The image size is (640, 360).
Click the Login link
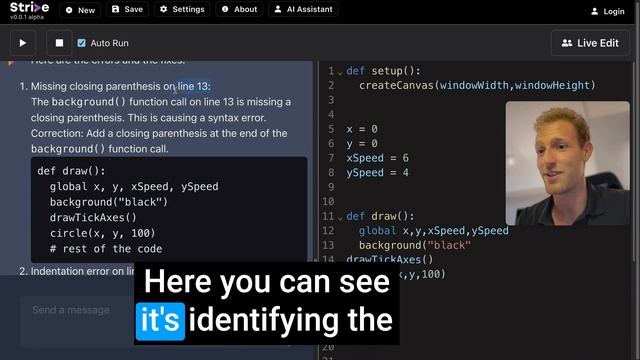coord(608,11)
